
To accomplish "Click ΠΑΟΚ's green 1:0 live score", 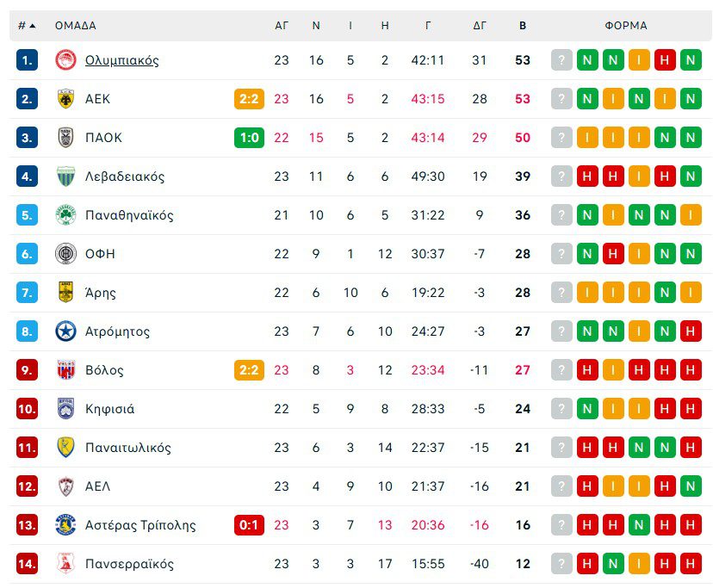I will (x=249, y=138).
